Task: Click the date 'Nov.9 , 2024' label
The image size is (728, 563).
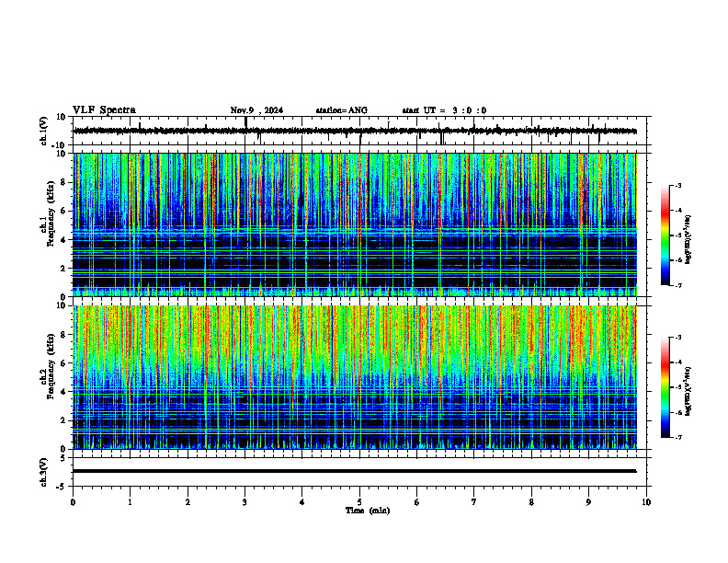Action: 256,110
